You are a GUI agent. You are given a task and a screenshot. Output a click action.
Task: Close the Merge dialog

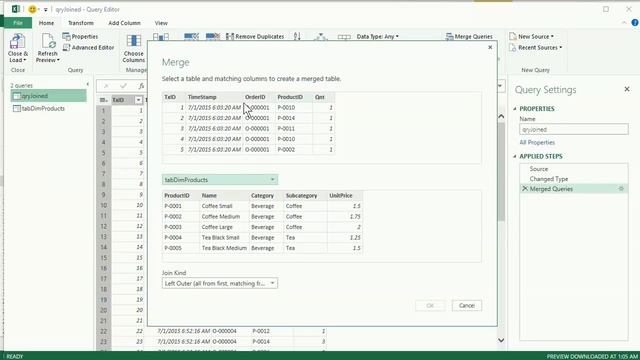click(x=490, y=47)
